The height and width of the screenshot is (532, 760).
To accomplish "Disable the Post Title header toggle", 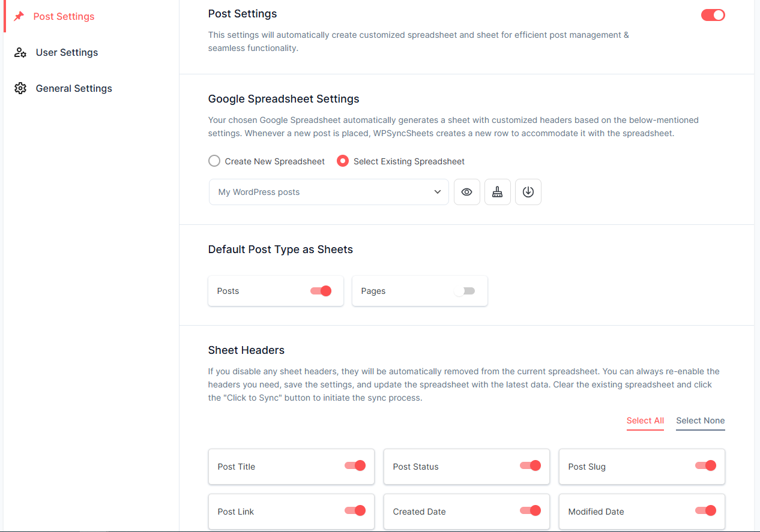I will pos(355,465).
